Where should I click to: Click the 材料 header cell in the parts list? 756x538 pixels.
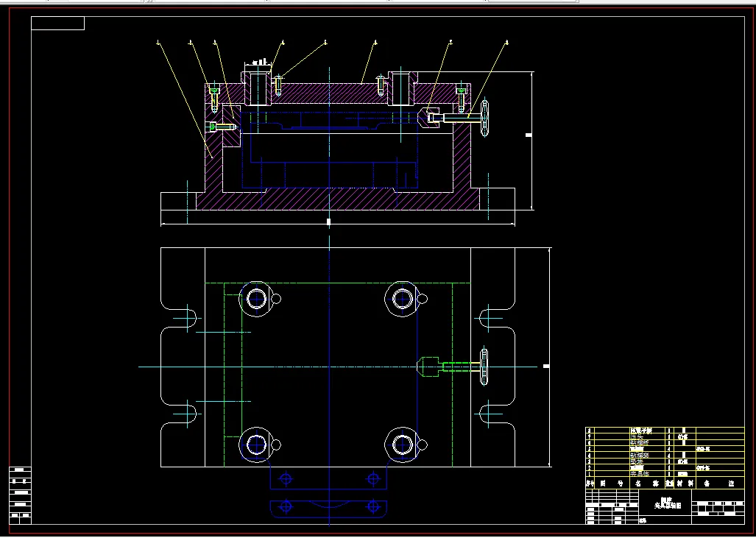click(684, 483)
